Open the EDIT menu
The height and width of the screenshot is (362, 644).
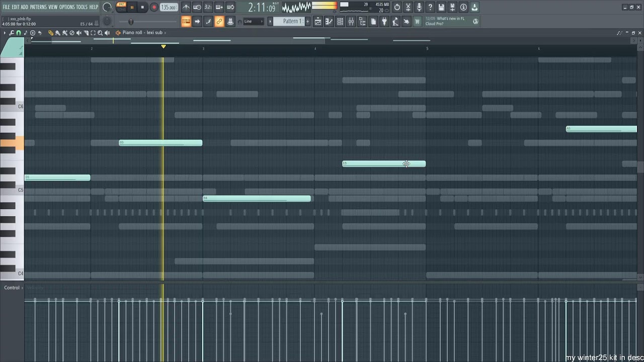[16, 7]
